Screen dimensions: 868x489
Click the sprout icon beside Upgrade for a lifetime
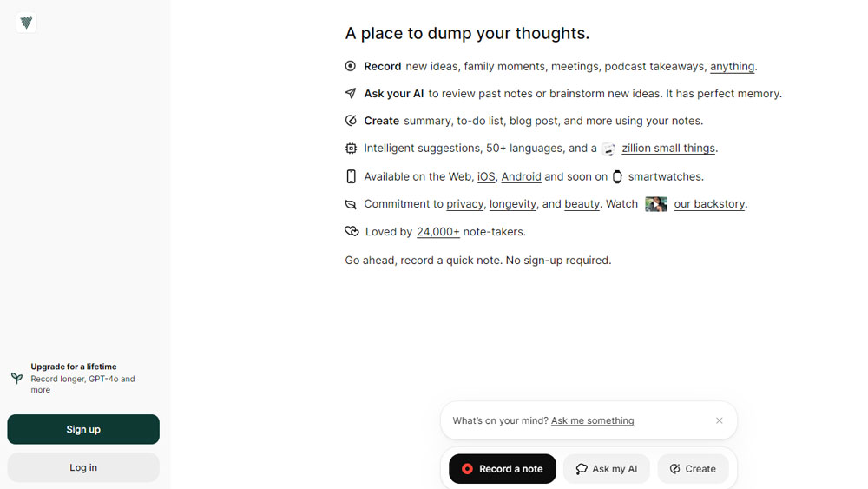point(16,378)
